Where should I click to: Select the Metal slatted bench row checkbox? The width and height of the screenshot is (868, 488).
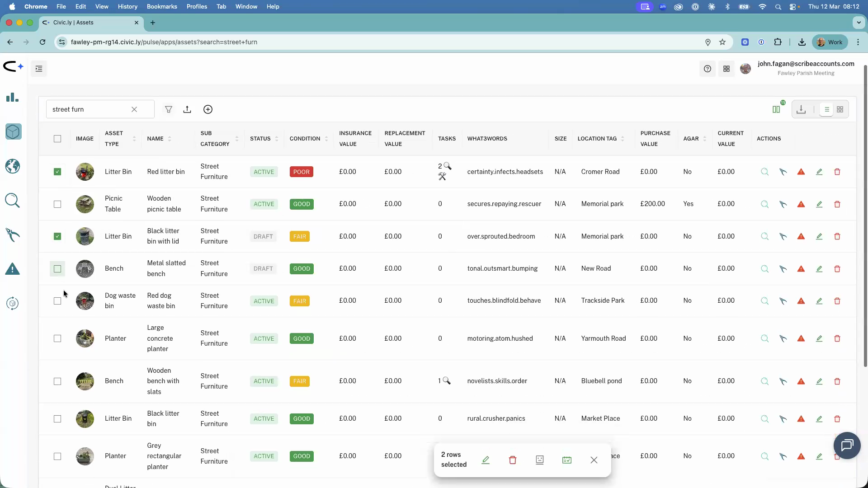pyautogui.click(x=57, y=268)
